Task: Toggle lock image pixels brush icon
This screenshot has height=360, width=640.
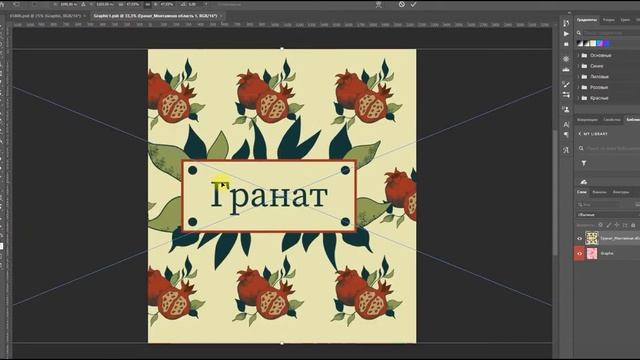Action: (609, 225)
